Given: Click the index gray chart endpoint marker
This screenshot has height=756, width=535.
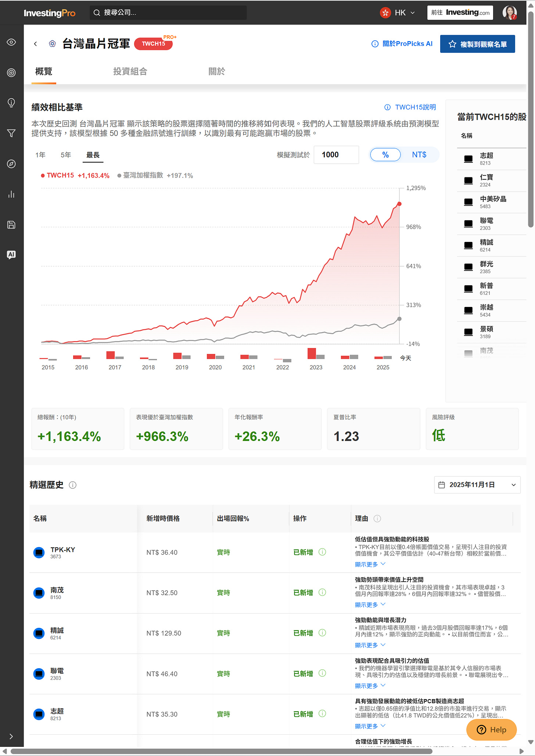Looking at the screenshot, I should [399, 319].
